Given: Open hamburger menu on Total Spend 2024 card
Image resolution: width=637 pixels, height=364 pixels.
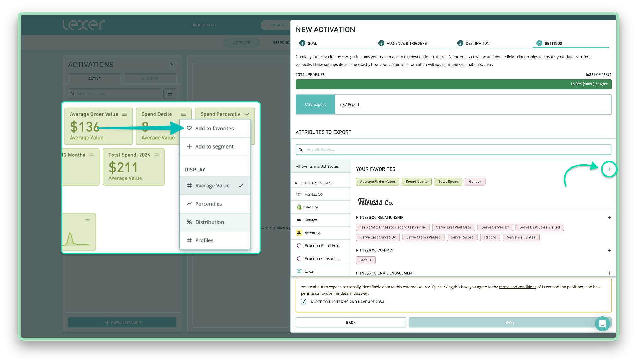Looking at the screenshot, I should pyautogui.click(x=156, y=155).
